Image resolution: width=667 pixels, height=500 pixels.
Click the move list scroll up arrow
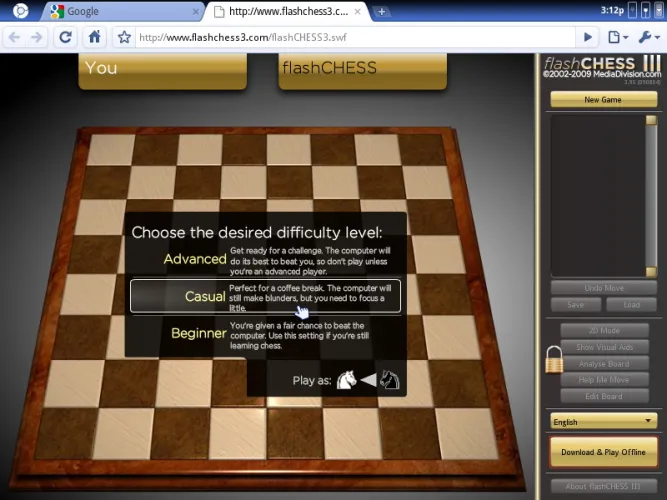point(651,120)
